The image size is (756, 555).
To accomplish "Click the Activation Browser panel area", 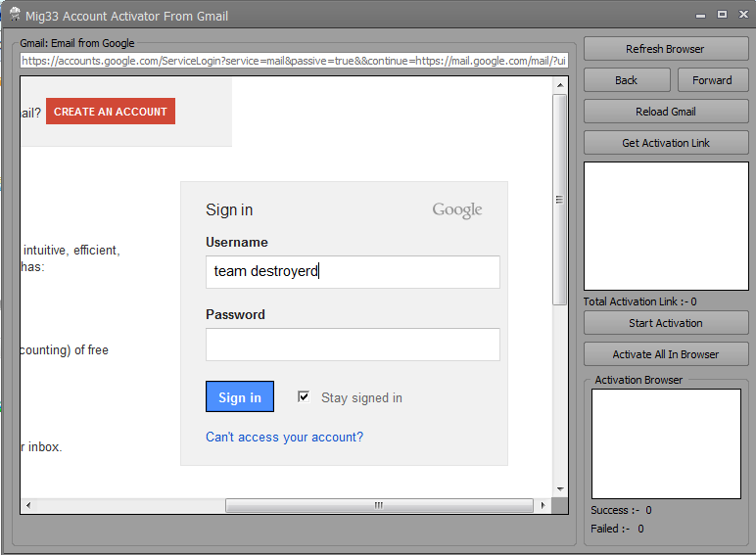I will point(666,443).
